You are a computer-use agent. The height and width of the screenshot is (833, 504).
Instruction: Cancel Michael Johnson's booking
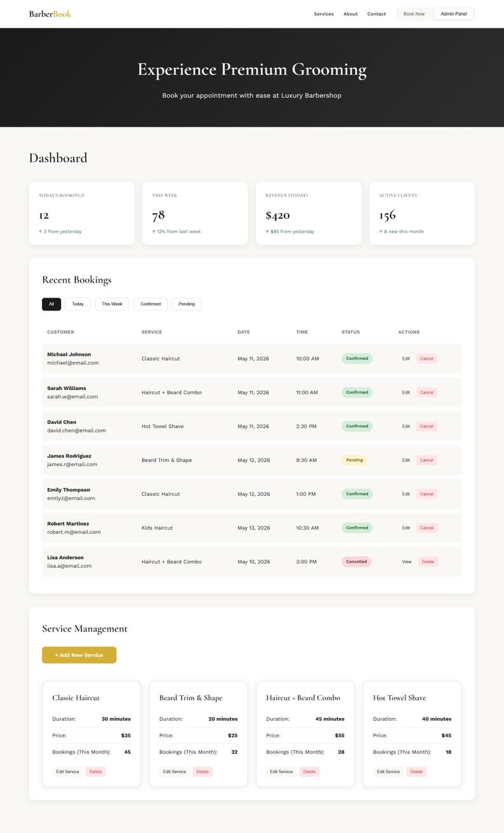[x=427, y=359]
